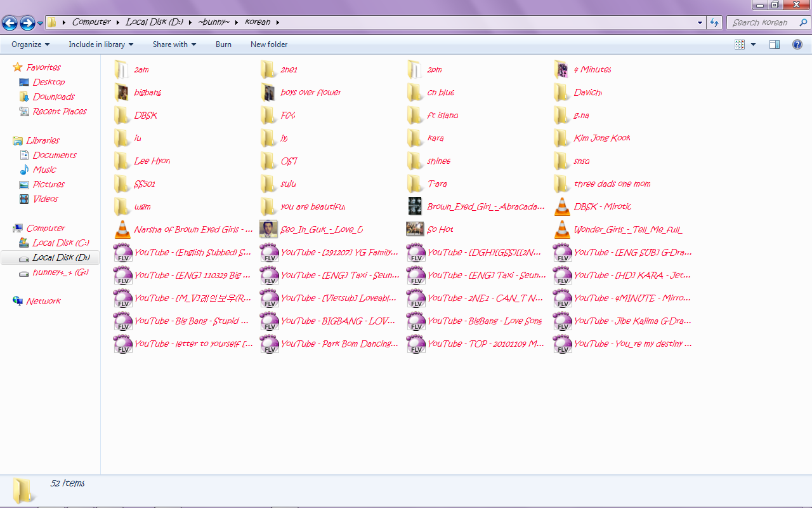Select Local Disk (C:) drive
812x508 pixels.
pos(61,243)
